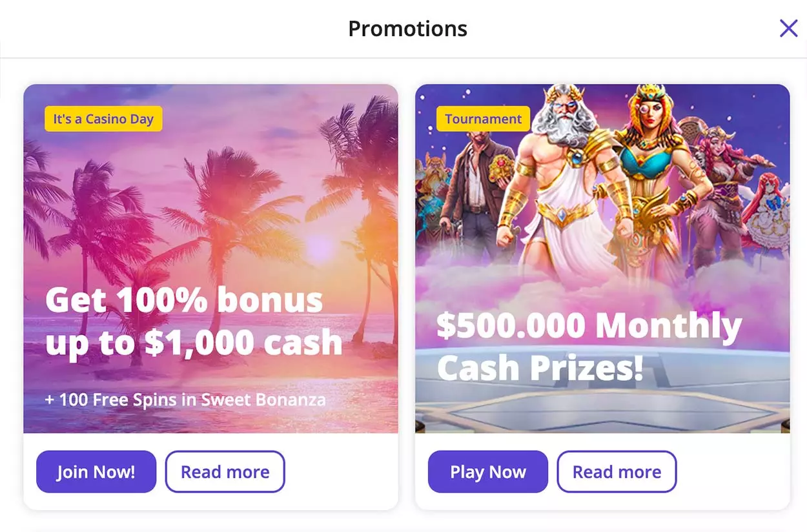Click the pink clouds in tournament banner
This screenshot has height=532, width=807.
click(600, 284)
